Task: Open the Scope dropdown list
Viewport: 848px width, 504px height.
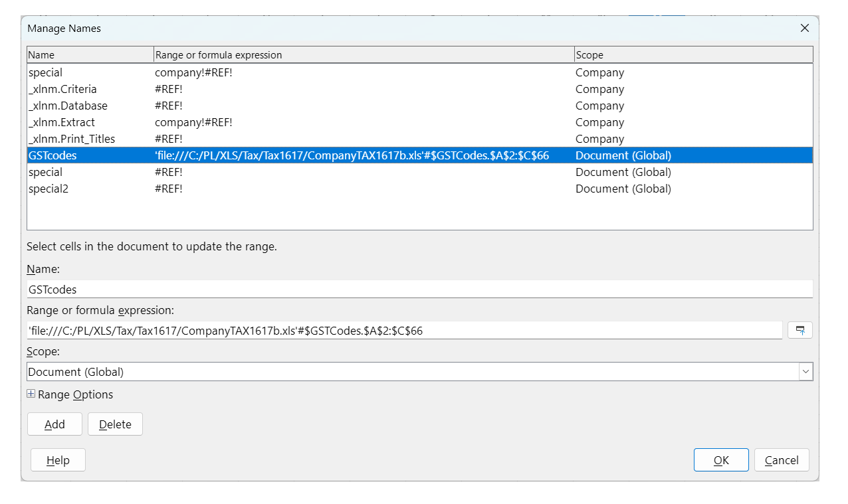Action: (x=805, y=372)
